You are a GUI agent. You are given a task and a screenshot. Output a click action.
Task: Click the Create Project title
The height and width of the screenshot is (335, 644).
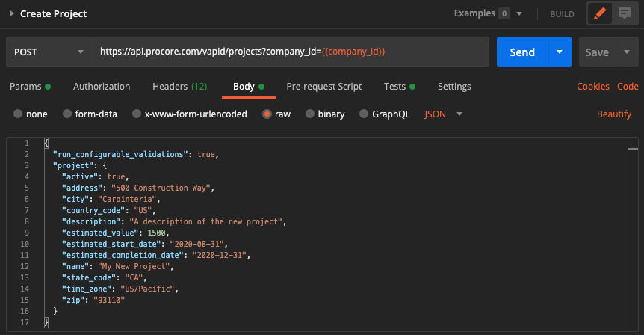click(x=53, y=14)
